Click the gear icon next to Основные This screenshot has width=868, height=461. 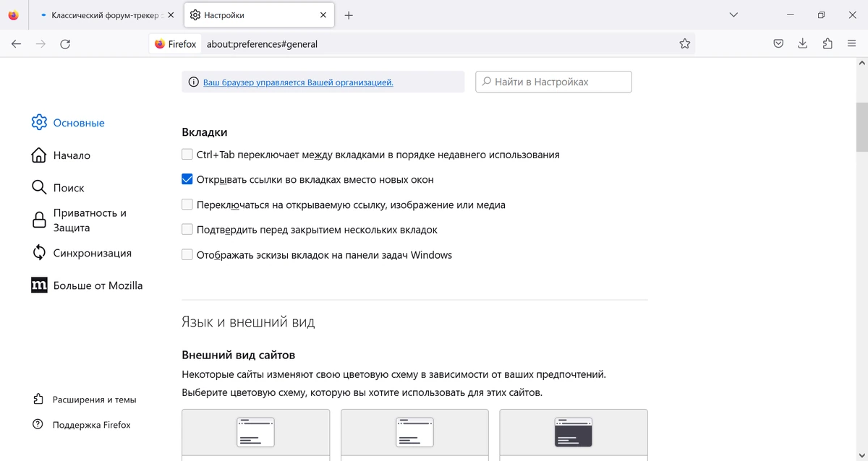click(39, 123)
